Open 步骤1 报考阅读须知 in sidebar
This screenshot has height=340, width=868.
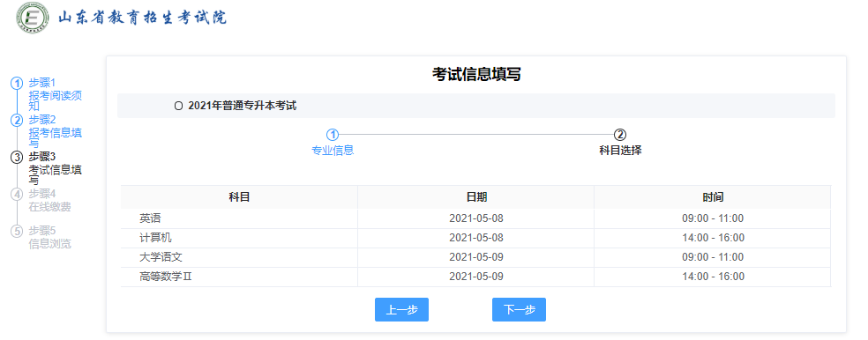click(56, 94)
